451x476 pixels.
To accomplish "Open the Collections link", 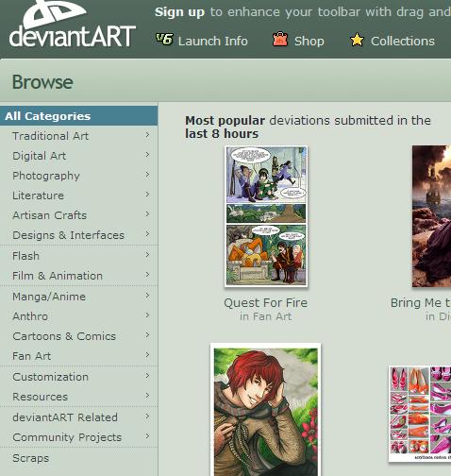I will [x=403, y=41].
